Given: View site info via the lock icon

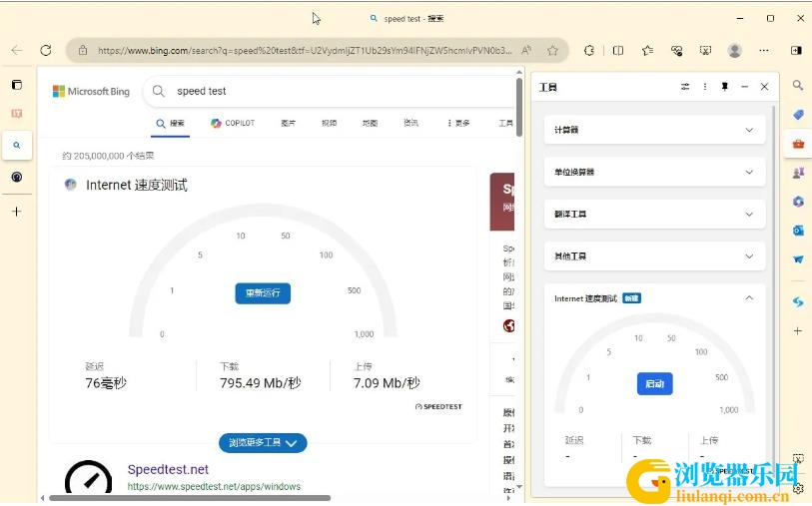Looking at the screenshot, I should (82, 50).
